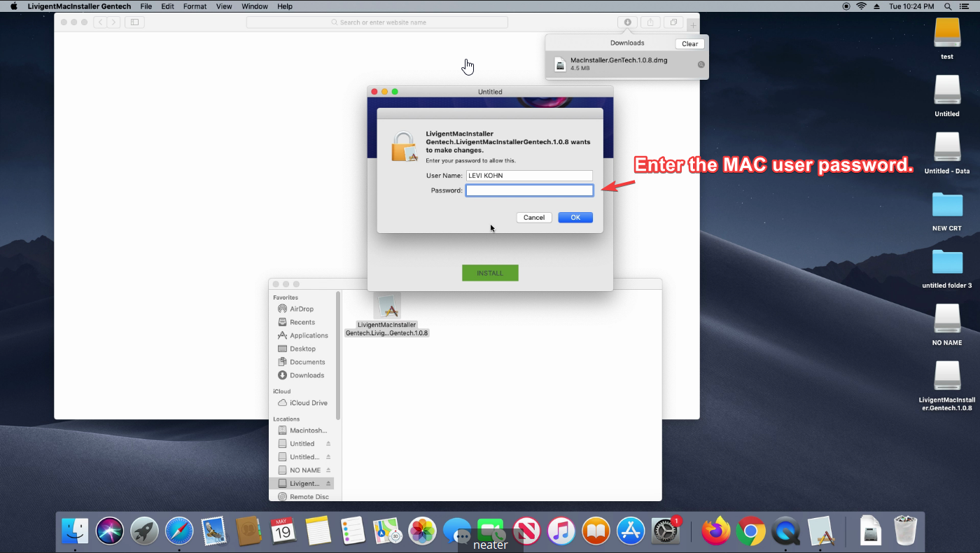980x553 pixels.
Task: Open Downloads in Finder sidebar
Action: [x=307, y=375]
